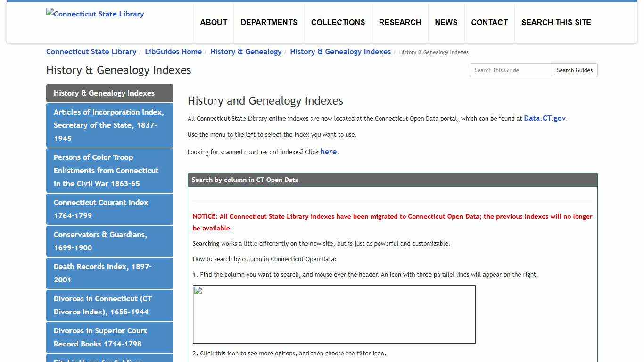Navigate to History & Genealogy via breadcrumb
Screen dimensions: 644x362
tap(246, 52)
